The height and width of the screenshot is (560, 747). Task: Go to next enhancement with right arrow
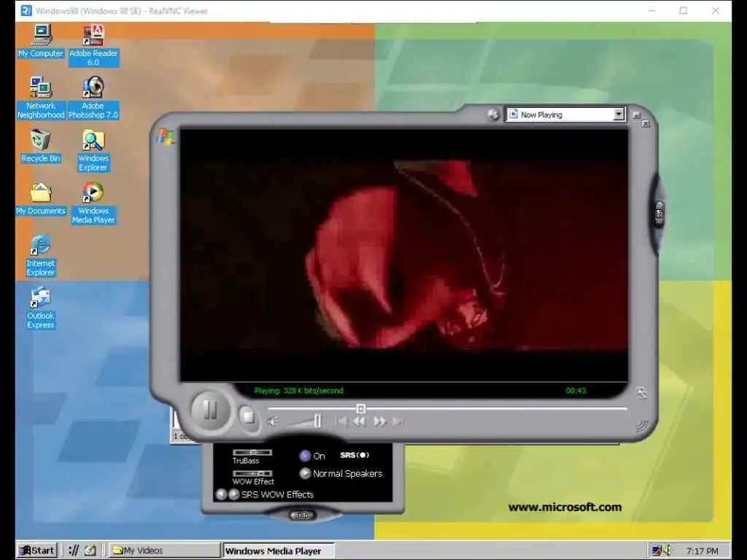pos(233,494)
